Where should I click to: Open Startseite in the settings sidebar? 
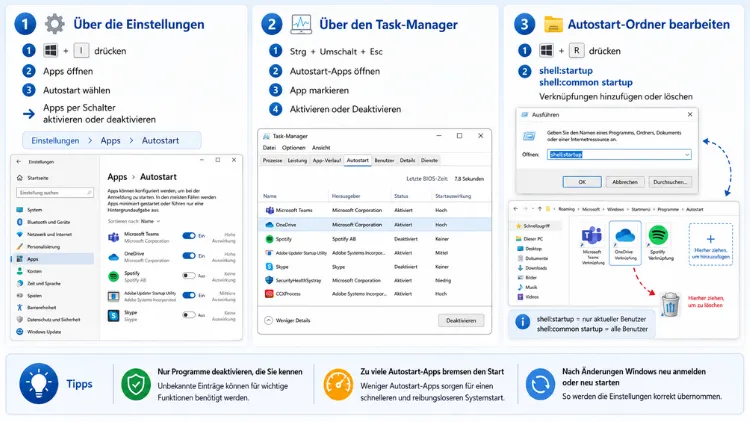33,178
